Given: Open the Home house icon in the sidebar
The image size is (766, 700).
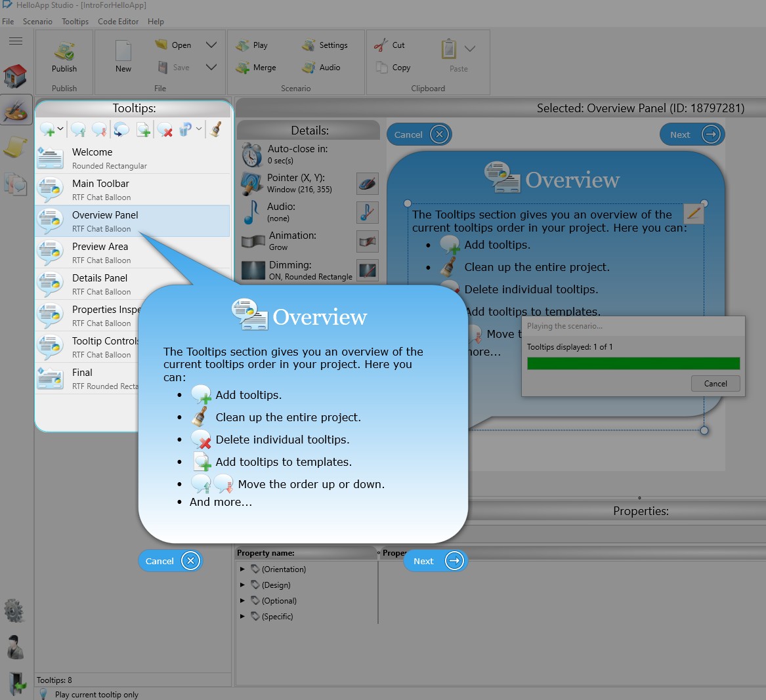Looking at the screenshot, I should click(x=15, y=76).
